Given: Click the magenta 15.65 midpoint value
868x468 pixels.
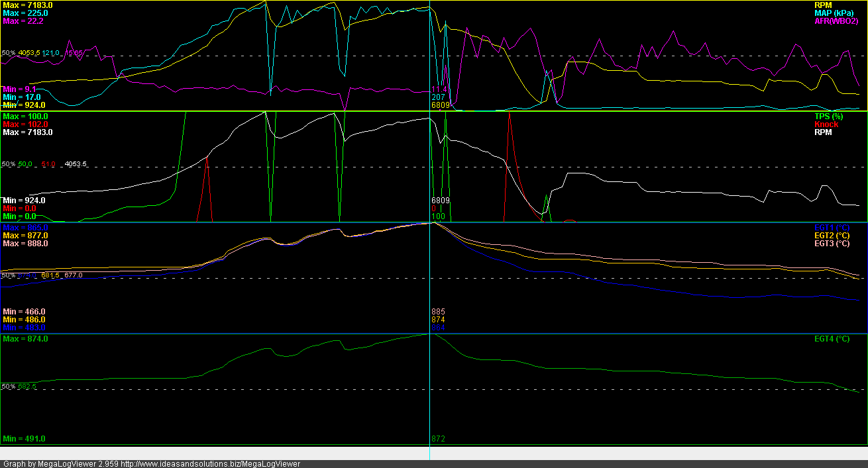Looking at the screenshot, I should pos(74,53).
